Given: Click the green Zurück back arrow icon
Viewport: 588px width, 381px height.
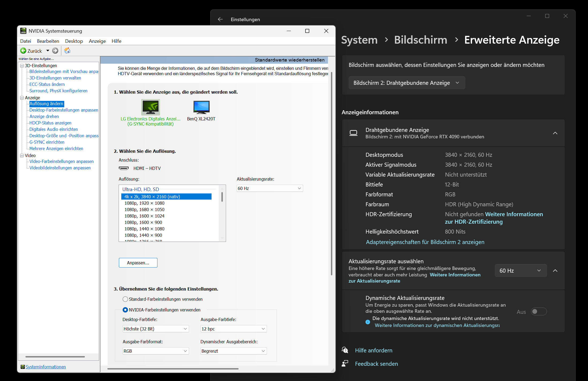Looking at the screenshot, I should click(23, 51).
